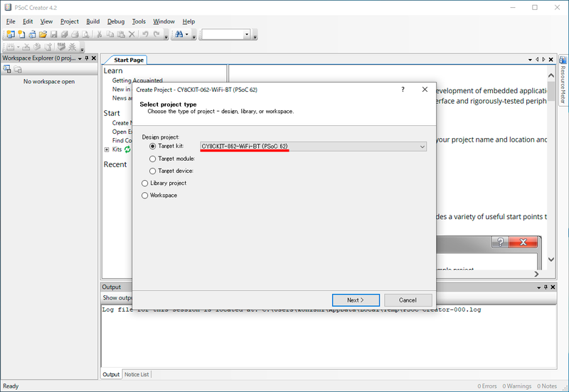Click the Open folder toolbar icon
The width and height of the screenshot is (569, 392).
43,34
